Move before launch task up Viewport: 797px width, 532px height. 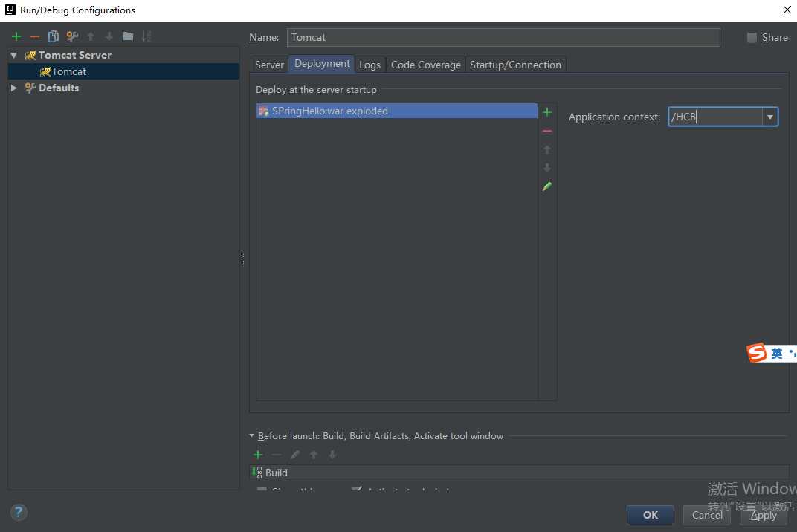(314, 455)
